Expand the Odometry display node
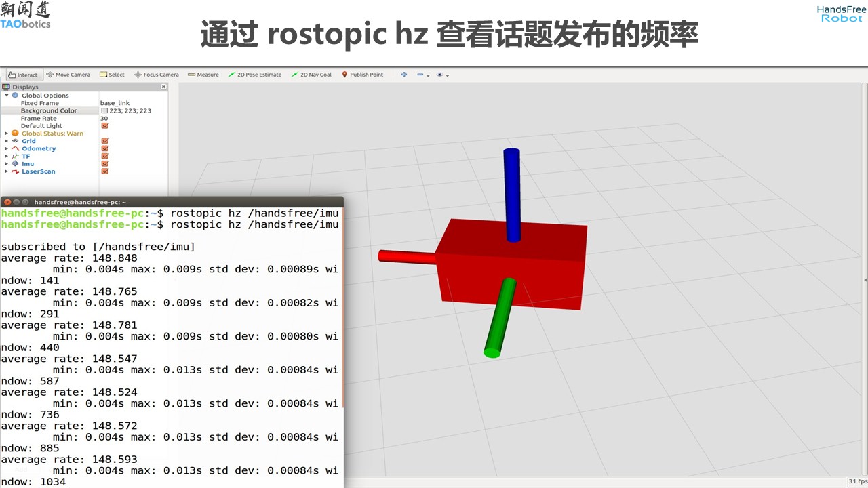The height and width of the screenshot is (488, 868). [x=7, y=148]
